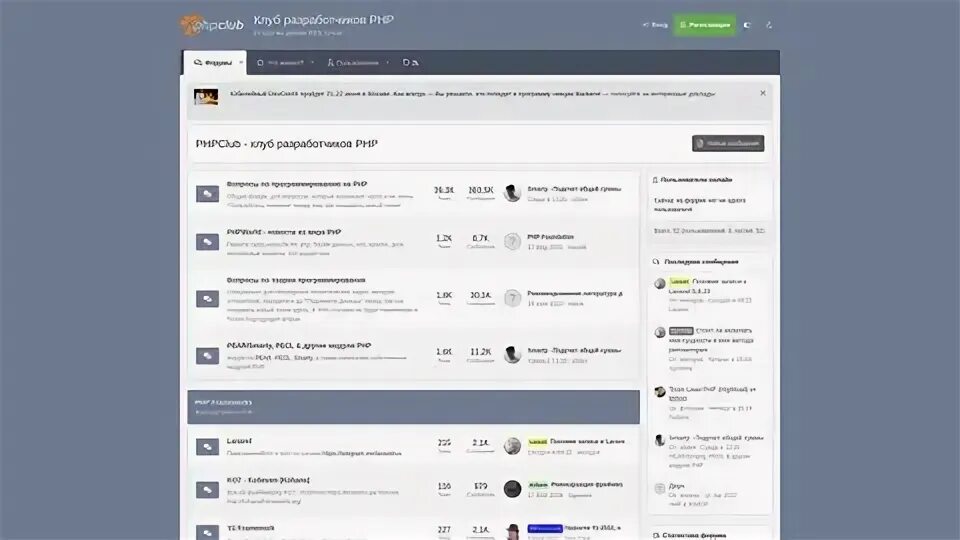This screenshot has width=960, height=540.
Task: Click the hat avatar in Yii Framework row
Action: [512, 532]
